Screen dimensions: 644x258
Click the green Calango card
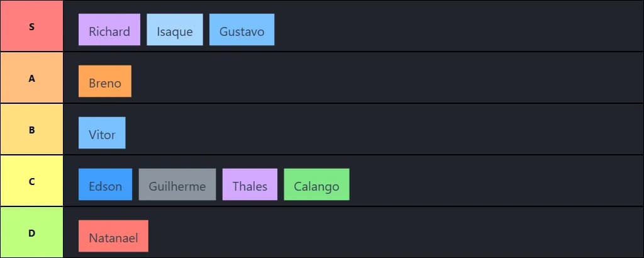316,184
